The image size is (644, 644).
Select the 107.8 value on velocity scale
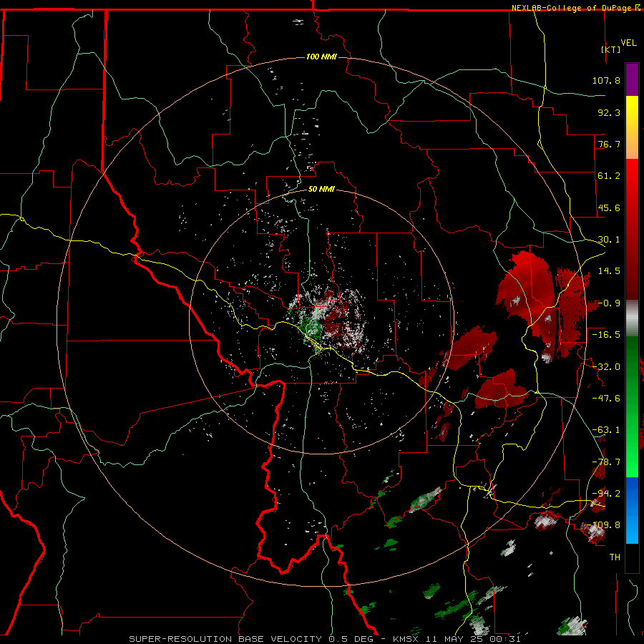(606, 80)
